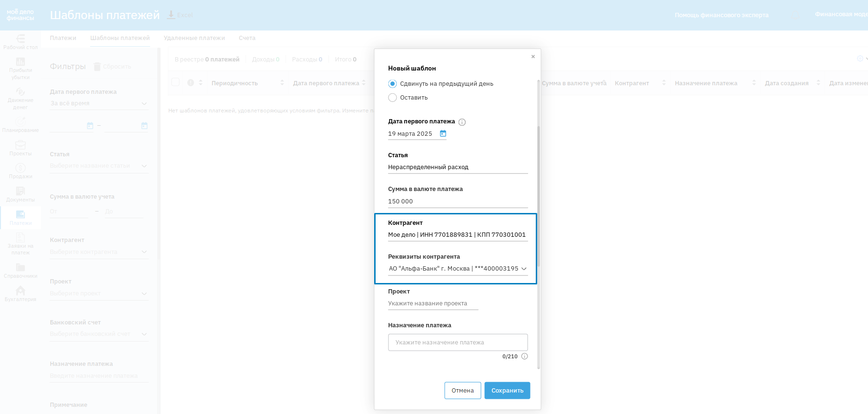
Task: Click Контрагент field in dialog
Action: tap(458, 235)
